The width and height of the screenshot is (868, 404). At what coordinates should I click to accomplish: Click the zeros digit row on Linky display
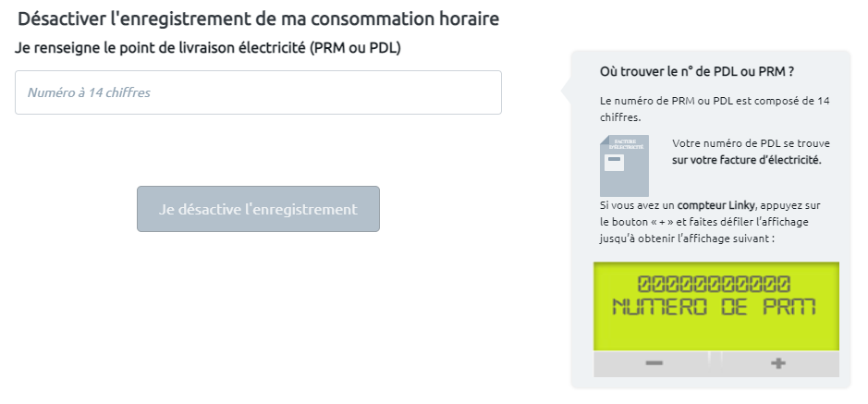pyautogui.click(x=715, y=284)
